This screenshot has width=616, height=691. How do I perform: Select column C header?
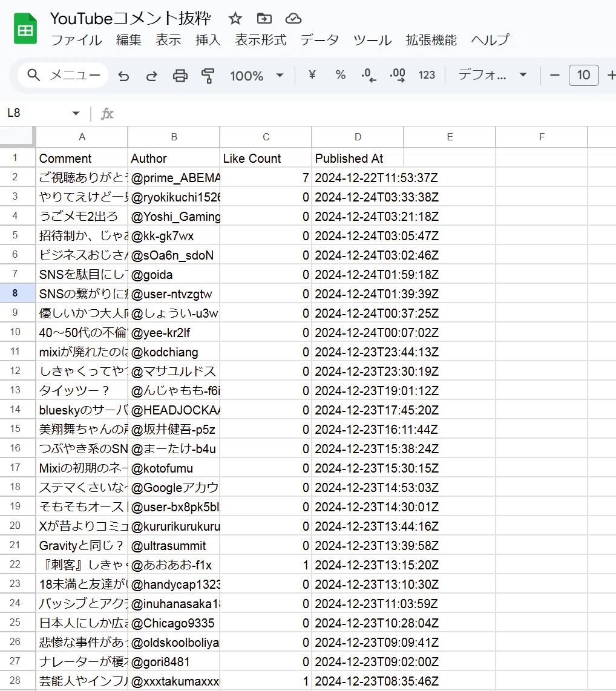pyautogui.click(x=266, y=137)
